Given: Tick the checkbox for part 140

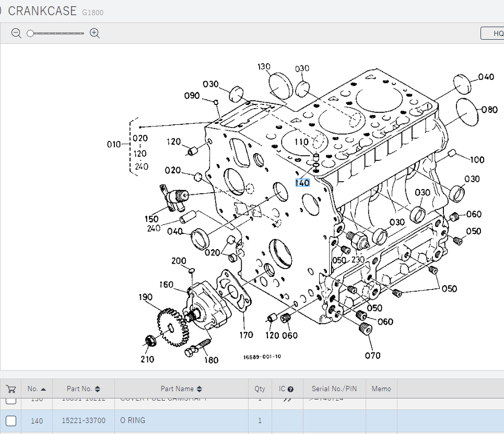Looking at the screenshot, I should coord(11,421).
